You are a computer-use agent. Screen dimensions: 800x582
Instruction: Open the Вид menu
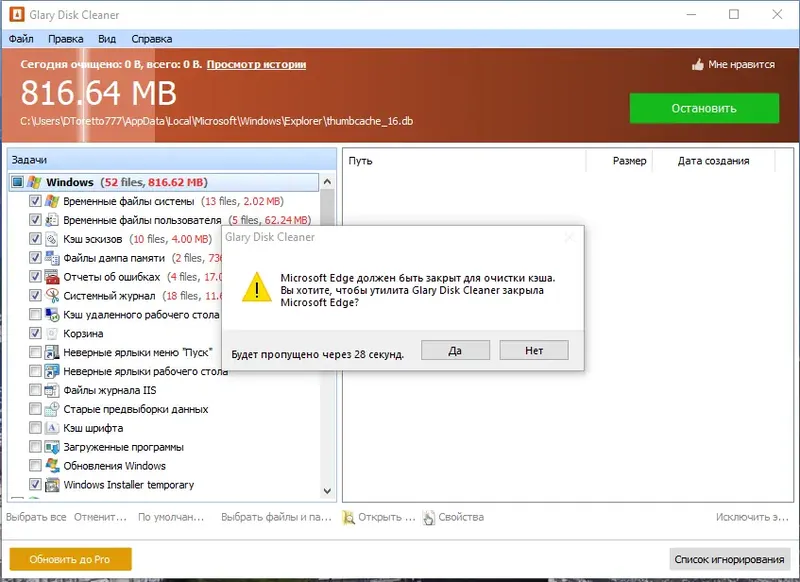tap(107, 39)
